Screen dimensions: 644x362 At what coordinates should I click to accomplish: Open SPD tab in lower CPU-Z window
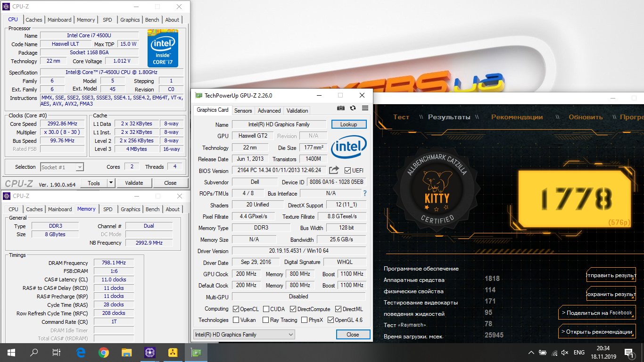coord(108,209)
